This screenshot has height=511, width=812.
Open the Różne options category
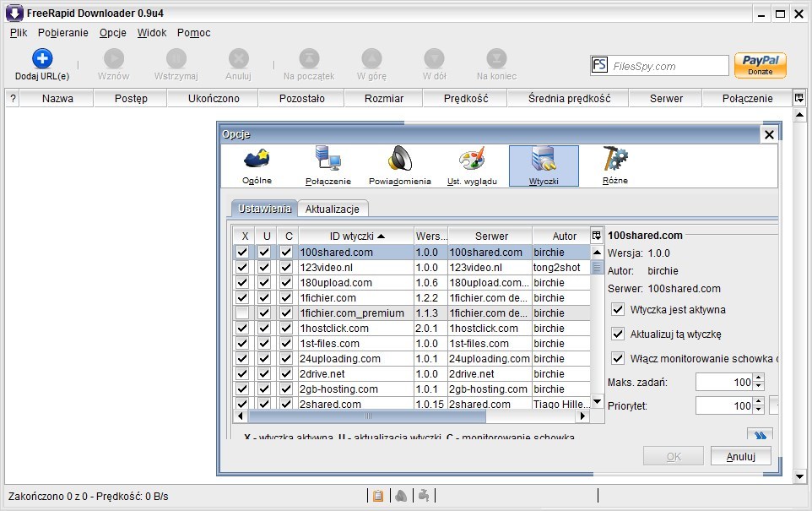click(615, 166)
